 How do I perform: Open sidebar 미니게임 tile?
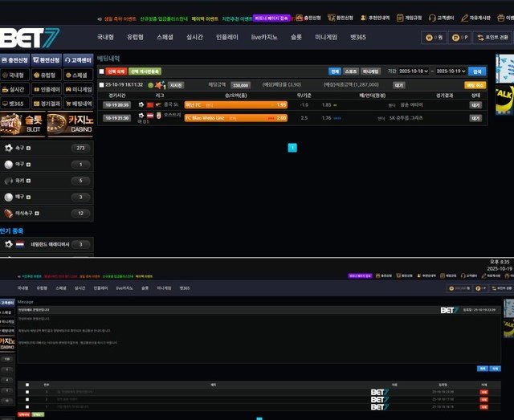coord(78,89)
